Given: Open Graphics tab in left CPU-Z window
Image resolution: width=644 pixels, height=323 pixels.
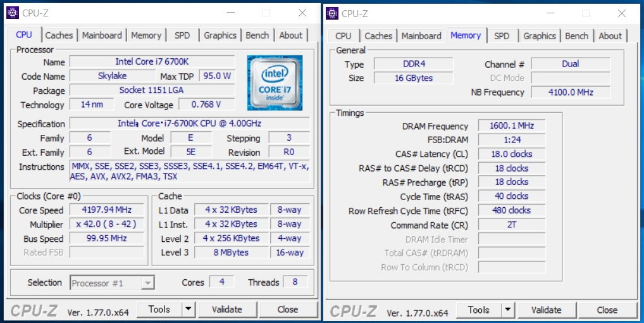Looking at the screenshot, I should (220, 35).
